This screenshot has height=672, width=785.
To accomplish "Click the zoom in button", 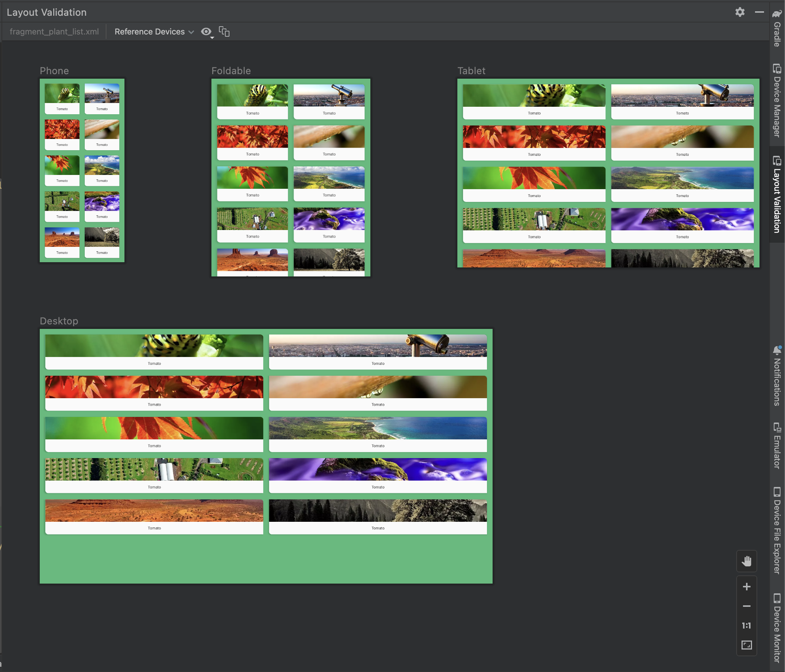I will coord(747,587).
